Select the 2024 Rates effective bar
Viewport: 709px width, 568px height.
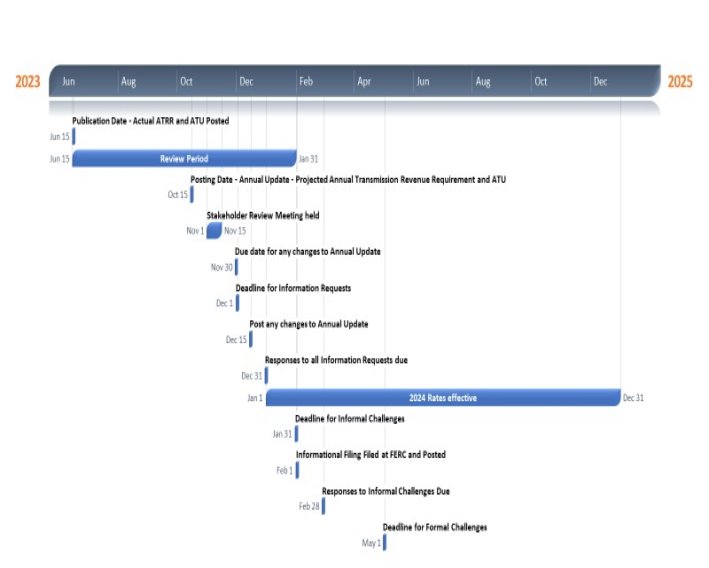coord(443,398)
